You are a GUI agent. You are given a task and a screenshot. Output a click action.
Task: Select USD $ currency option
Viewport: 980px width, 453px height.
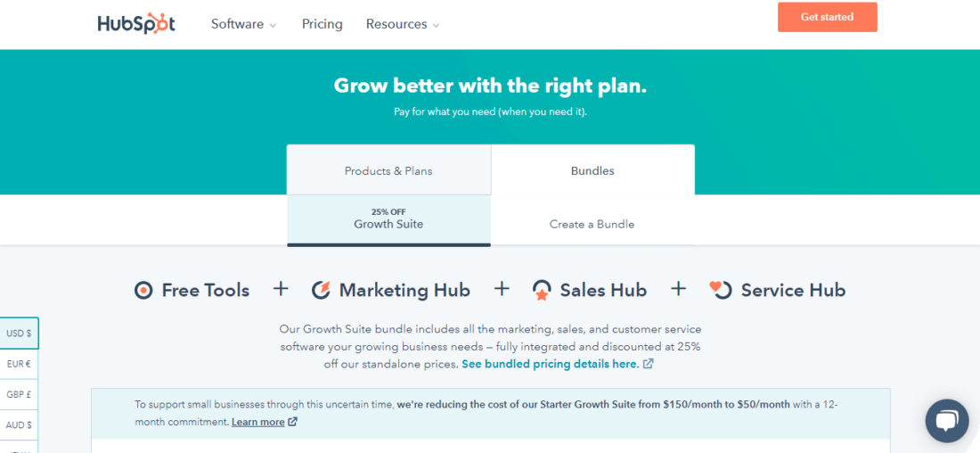pyautogui.click(x=19, y=334)
